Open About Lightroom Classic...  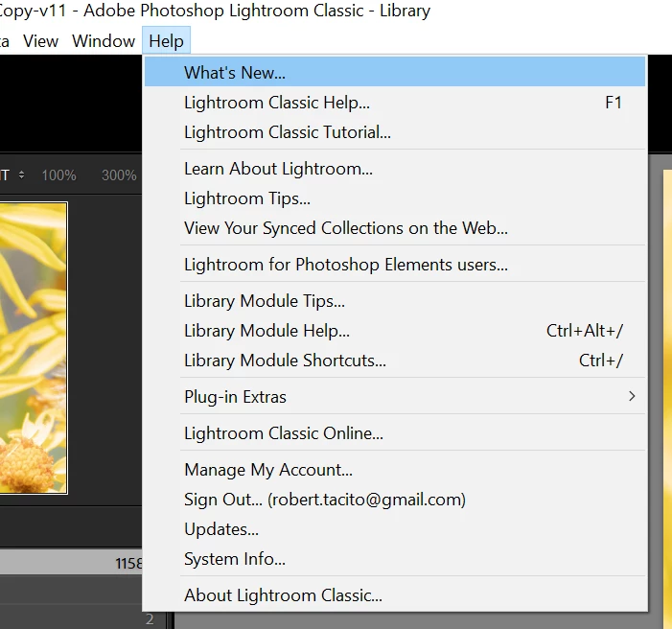click(x=395, y=595)
